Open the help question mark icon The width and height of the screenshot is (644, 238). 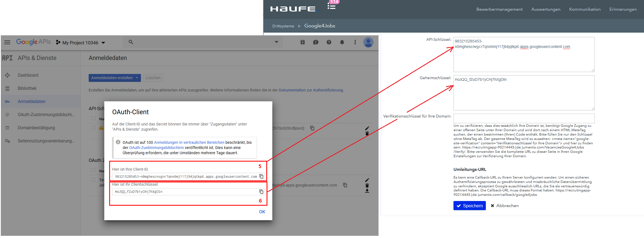point(329,42)
